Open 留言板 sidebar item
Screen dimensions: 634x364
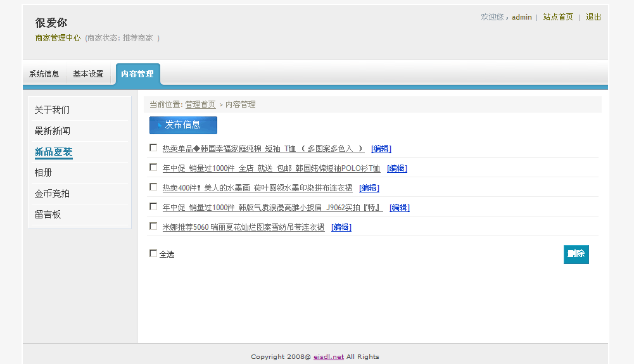click(48, 215)
